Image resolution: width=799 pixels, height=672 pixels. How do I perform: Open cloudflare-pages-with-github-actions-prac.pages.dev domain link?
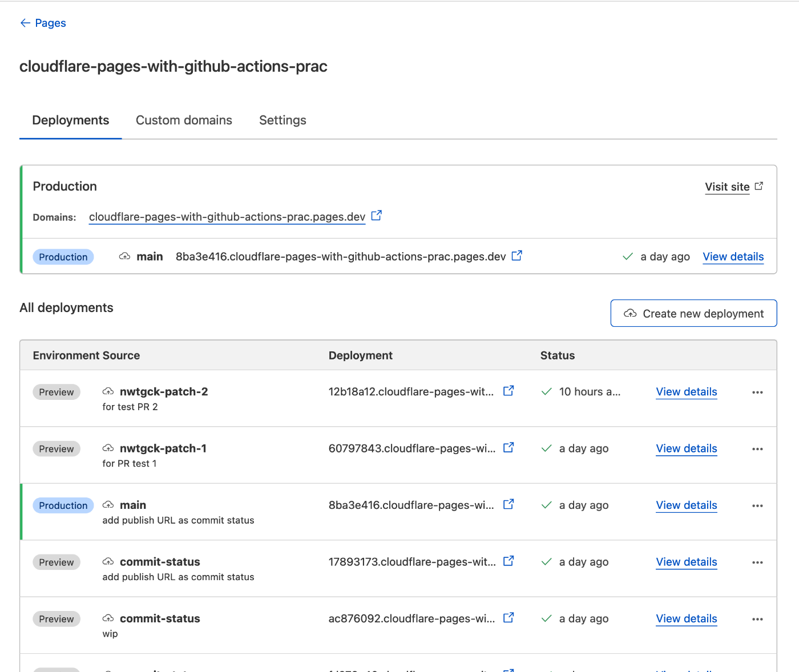tap(227, 217)
